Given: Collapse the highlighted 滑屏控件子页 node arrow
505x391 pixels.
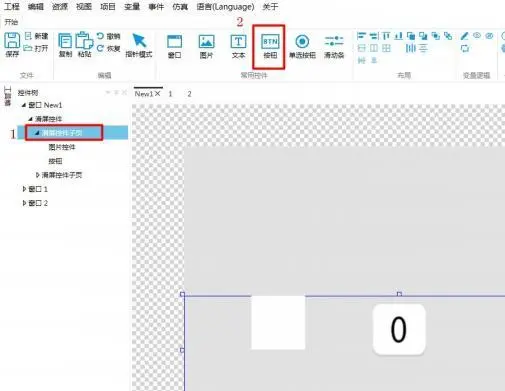Looking at the screenshot, I should pyautogui.click(x=37, y=133).
